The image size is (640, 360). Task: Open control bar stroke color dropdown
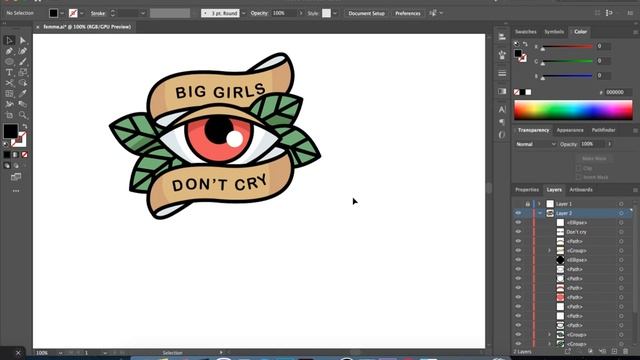tap(82, 13)
